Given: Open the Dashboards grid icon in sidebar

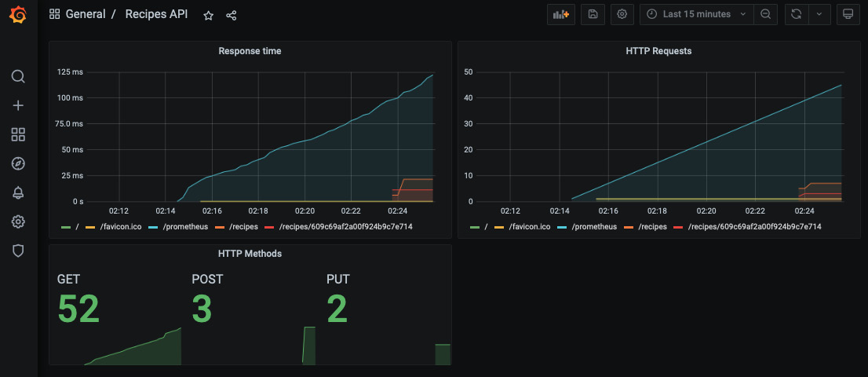Looking at the screenshot, I should [18, 134].
